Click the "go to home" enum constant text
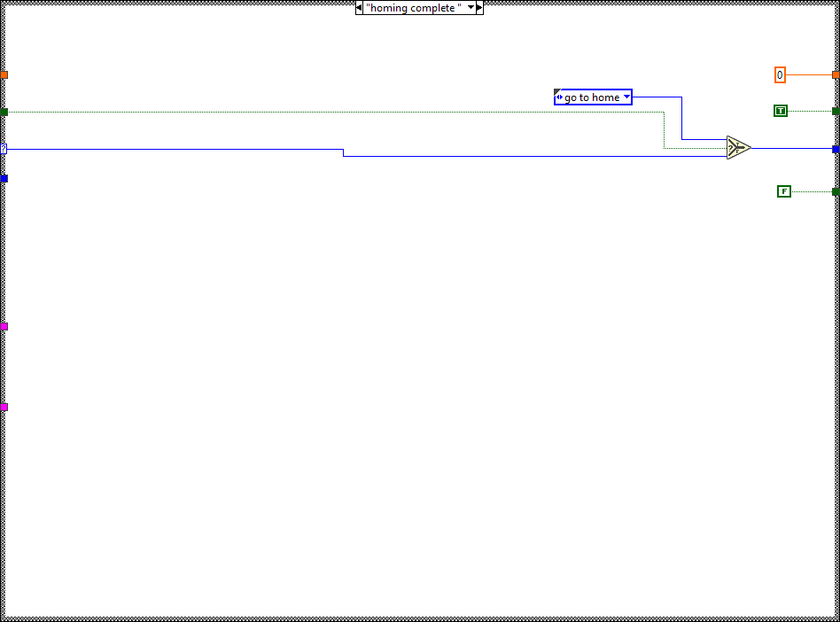Screen dimensions: 840x622 pos(592,97)
